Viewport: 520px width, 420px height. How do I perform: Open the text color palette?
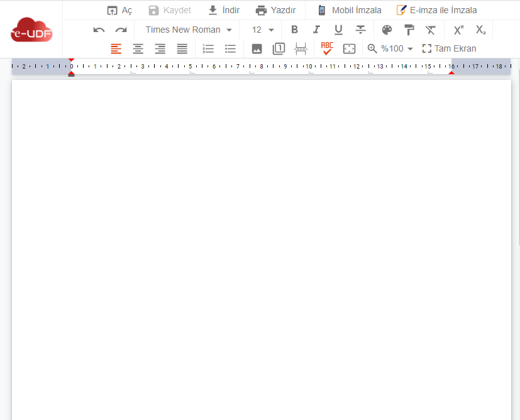(x=387, y=30)
